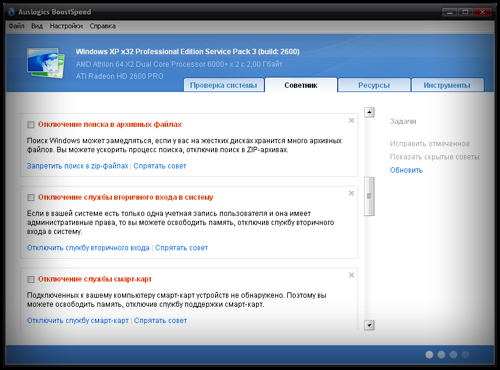Screen dimensions: 500x370
Task: Open the Настройки menu
Action: [x=66, y=26]
